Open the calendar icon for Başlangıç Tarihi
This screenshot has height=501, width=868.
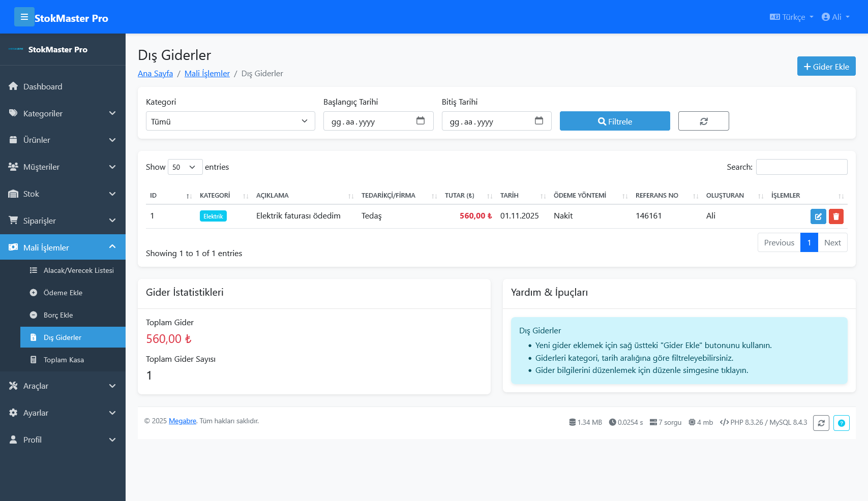click(x=420, y=121)
